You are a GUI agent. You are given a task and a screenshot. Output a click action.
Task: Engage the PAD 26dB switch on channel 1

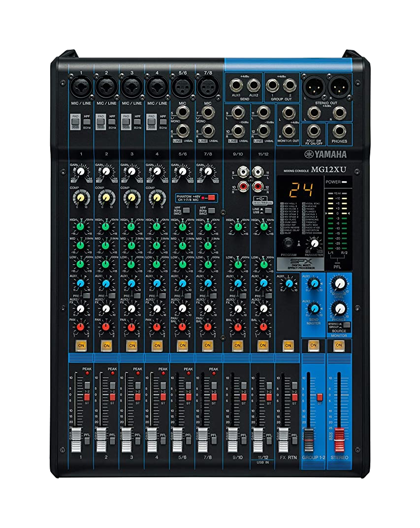(75, 121)
